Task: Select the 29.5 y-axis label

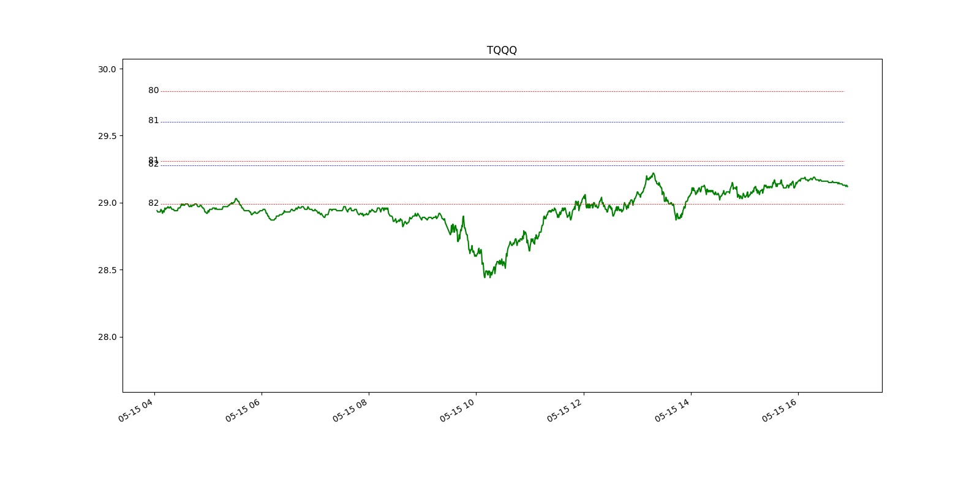Action: [107, 136]
